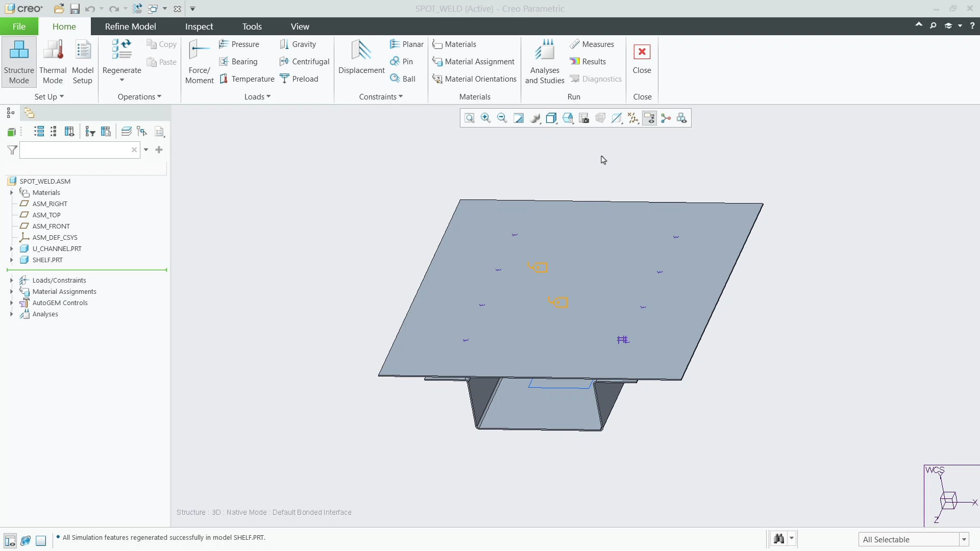980x551 pixels.
Task: Open the Inspect tab
Action: [199, 27]
